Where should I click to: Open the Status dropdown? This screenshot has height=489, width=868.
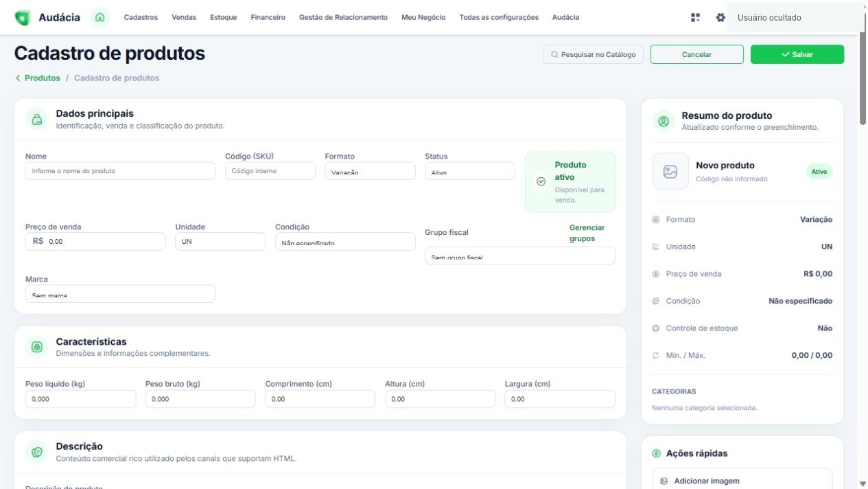tap(470, 171)
